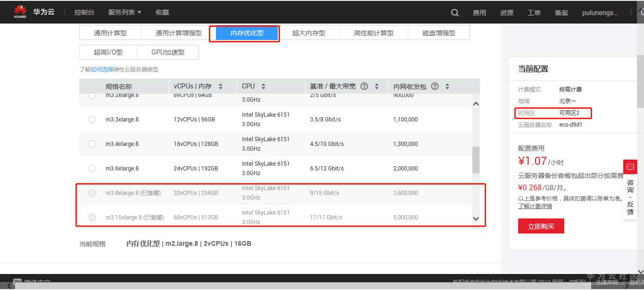Select the m3.4xlarge.8 radio button

tap(92, 144)
